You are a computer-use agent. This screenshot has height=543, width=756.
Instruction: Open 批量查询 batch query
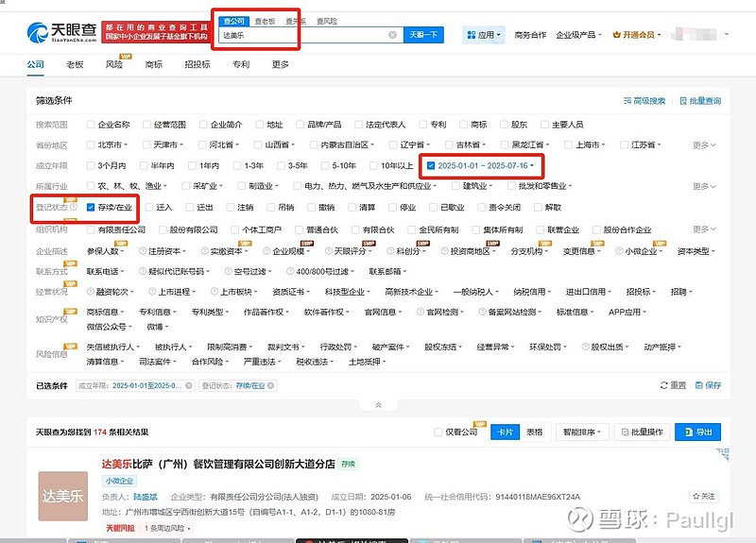pos(700,101)
